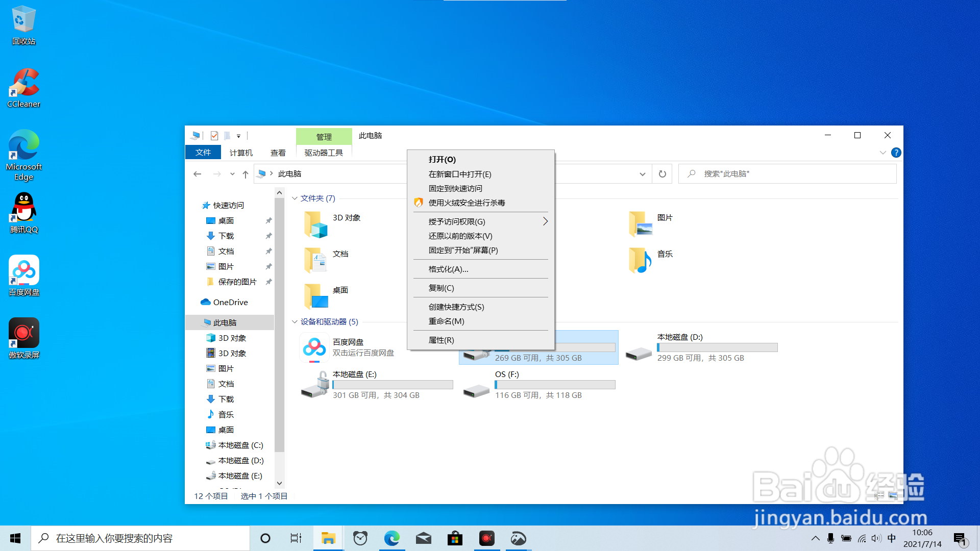Screen dimensions: 980x551
Task: Navigate up using the up arrow
Action: [245, 174]
